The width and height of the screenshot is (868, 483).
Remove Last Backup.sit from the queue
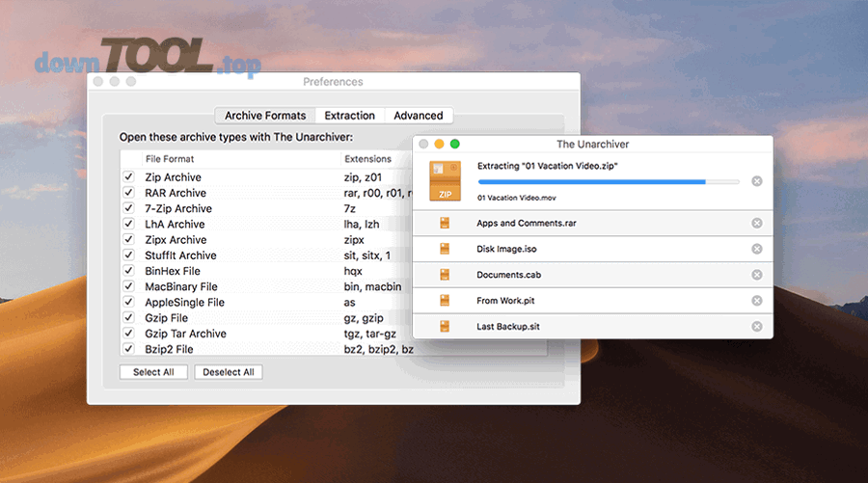click(757, 327)
